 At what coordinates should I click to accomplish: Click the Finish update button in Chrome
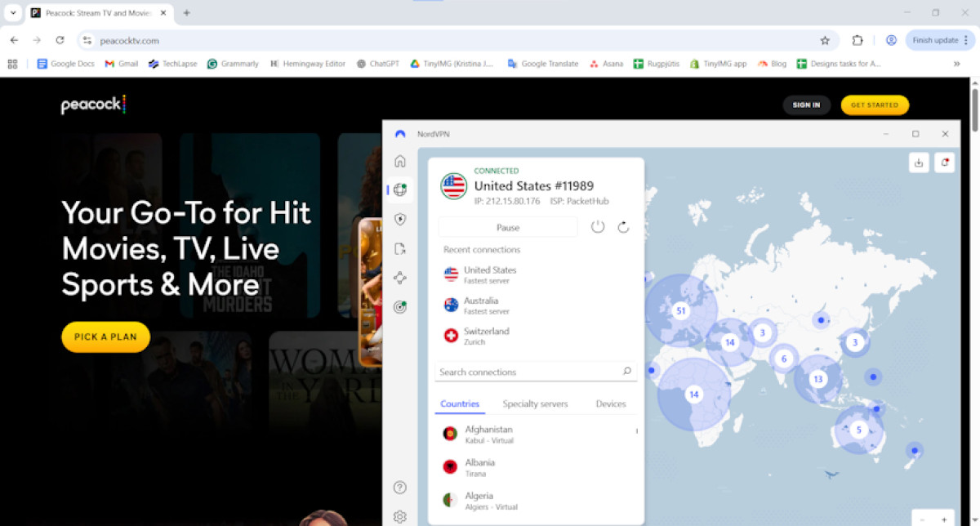(940, 40)
